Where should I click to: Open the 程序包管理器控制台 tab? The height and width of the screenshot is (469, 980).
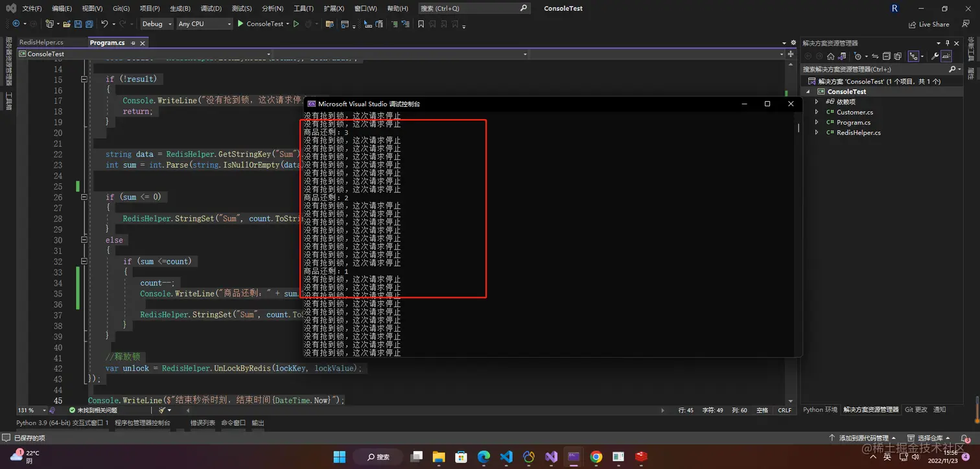[143, 422]
